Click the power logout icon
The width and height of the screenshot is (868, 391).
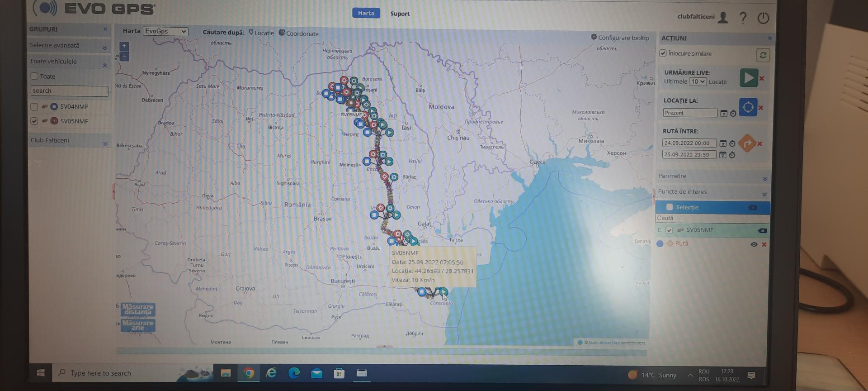coord(763,18)
